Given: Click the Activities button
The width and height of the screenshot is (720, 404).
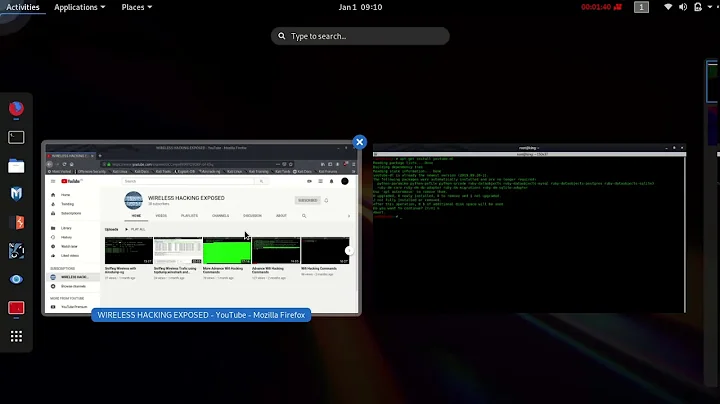Looking at the screenshot, I should coord(22,7).
